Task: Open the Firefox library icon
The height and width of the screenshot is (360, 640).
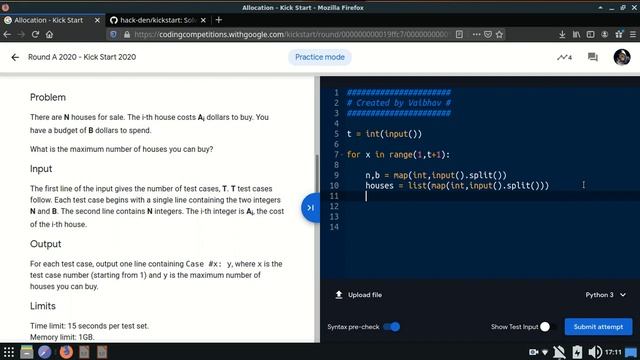Action: [x=576, y=34]
